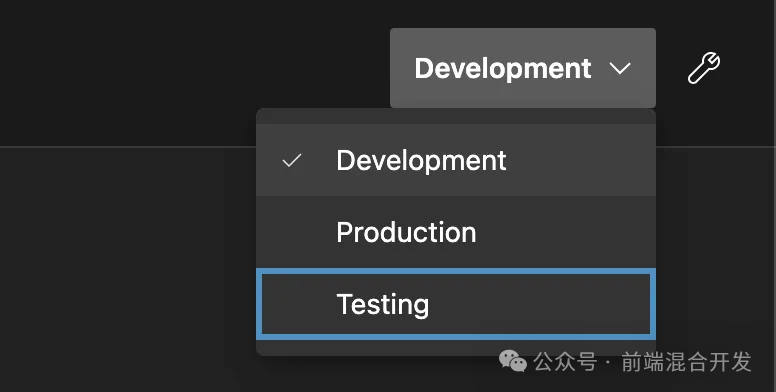Collapse the Development environment dropdown
This screenshot has width=776, height=392.
point(523,68)
